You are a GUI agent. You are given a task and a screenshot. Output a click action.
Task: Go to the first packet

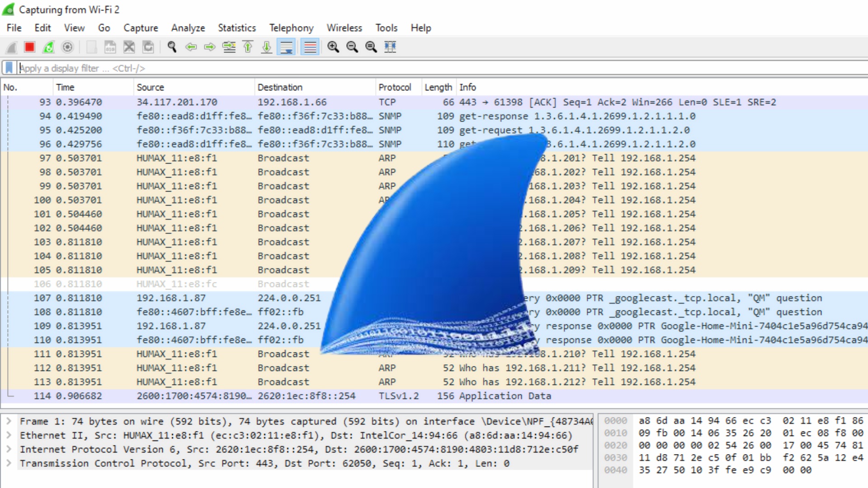pyautogui.click(x=248, y=47)
